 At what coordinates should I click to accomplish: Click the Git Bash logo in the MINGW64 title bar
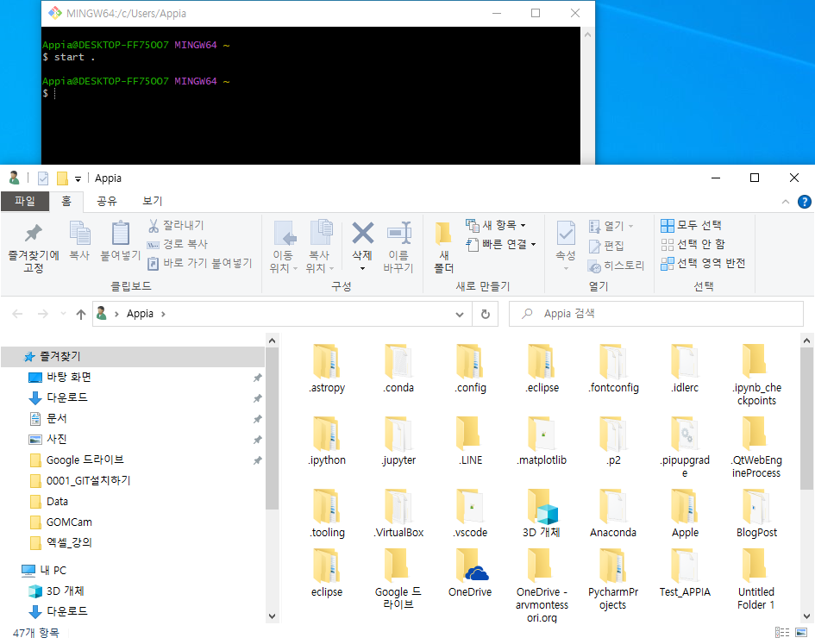pos(55,13)
